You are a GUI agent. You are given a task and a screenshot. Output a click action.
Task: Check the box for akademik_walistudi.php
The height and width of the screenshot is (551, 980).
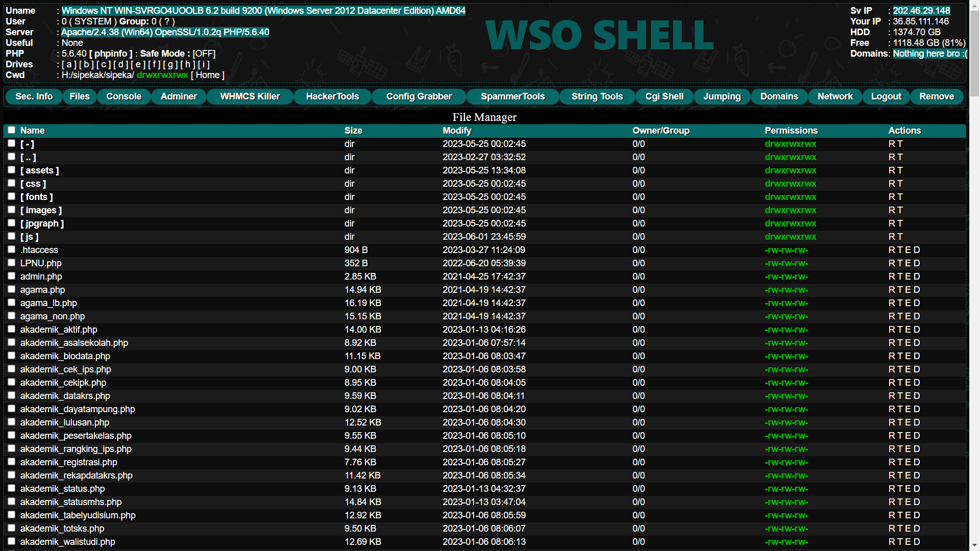click(11, 541)
